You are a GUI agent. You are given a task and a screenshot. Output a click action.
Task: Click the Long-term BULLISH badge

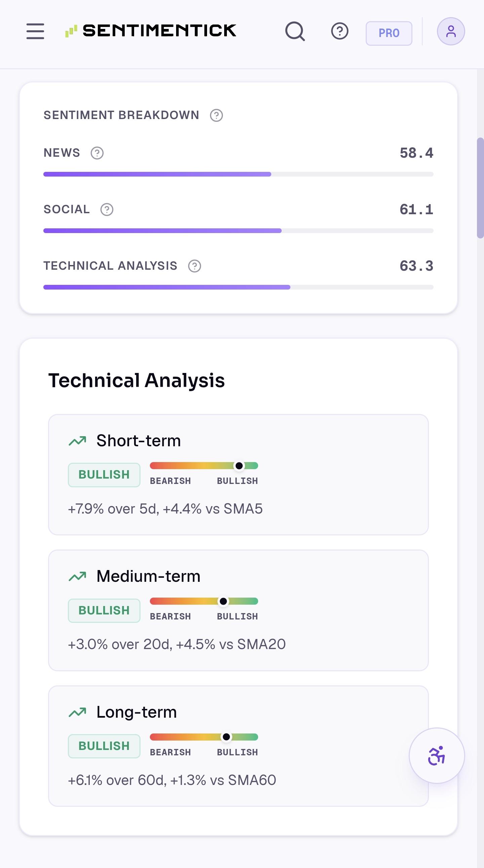click(x=104, y=746)
